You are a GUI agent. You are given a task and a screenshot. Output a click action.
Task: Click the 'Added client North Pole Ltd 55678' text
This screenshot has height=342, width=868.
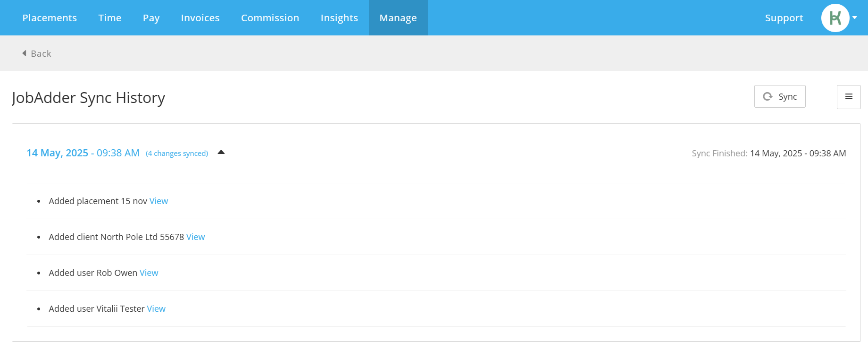(x=116, y=237)
